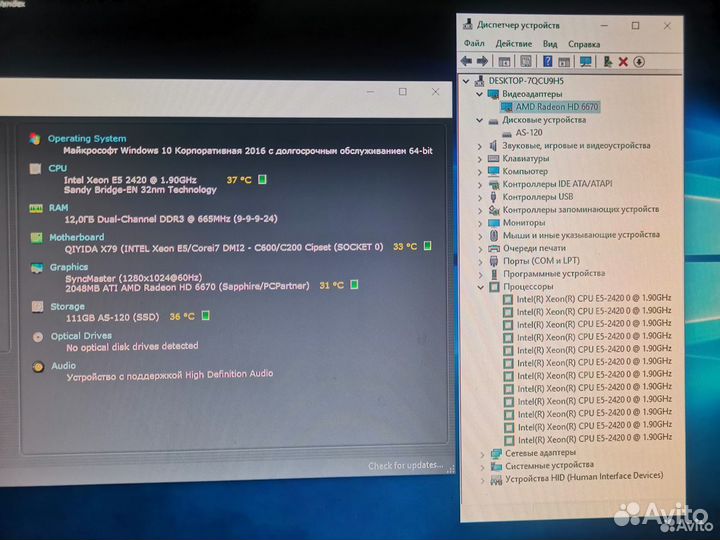Image resolution: width=720 pixels, height=540 pixels.
Task: Click the Device Manager title bar icon
Action: tap(467, 24)
